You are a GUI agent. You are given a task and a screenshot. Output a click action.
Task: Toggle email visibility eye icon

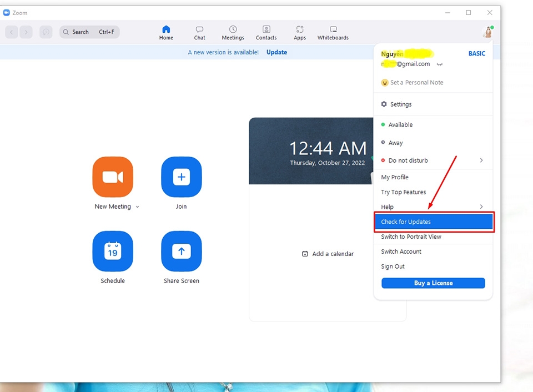[440, 64]
